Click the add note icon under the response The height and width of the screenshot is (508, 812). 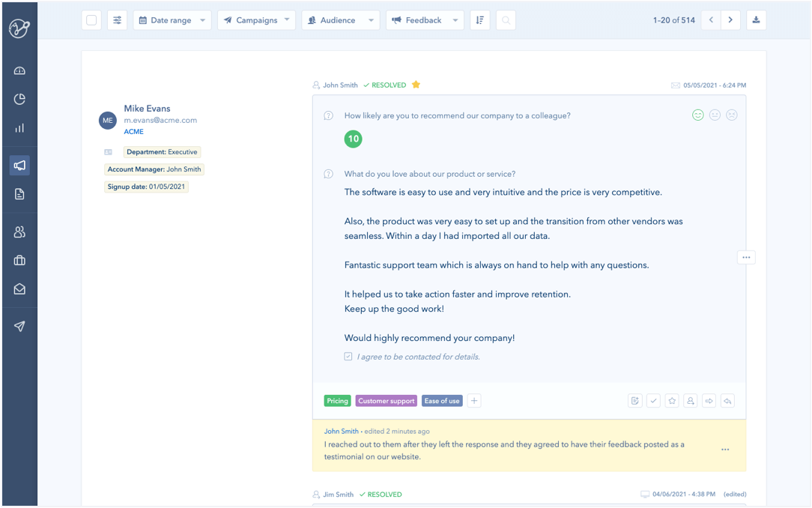(x=635, y=401)
